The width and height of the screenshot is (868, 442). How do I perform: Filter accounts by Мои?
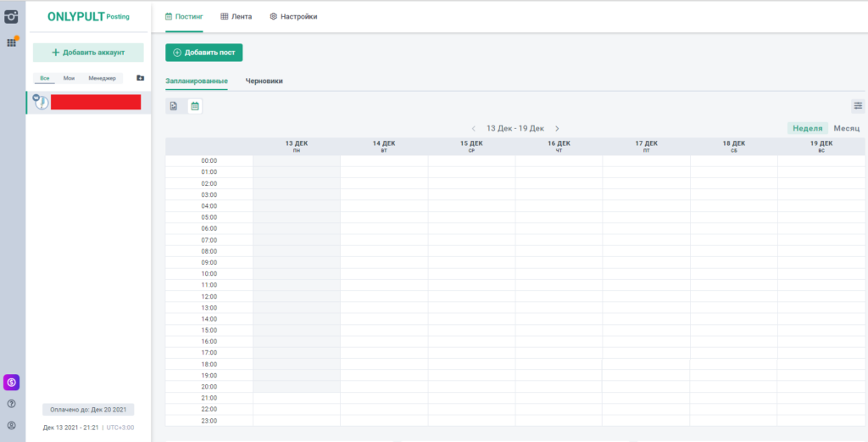(x=70, y=78)
